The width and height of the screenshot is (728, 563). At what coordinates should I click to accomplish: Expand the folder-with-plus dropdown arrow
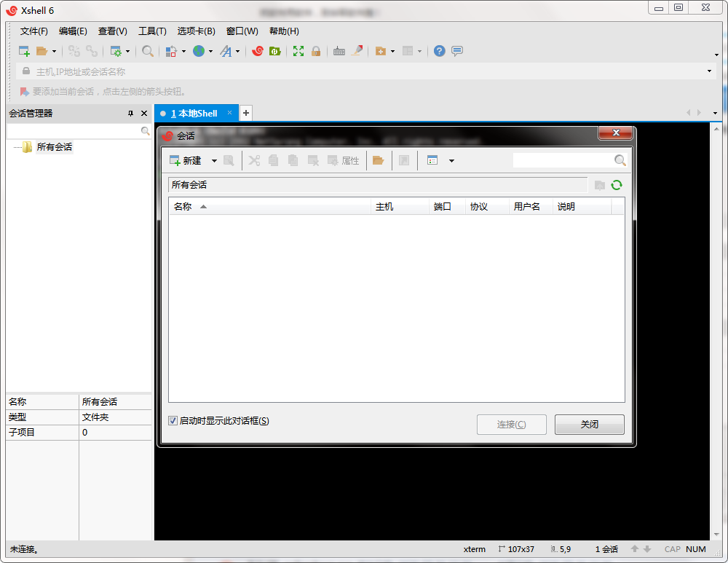[x=393, y=51]
